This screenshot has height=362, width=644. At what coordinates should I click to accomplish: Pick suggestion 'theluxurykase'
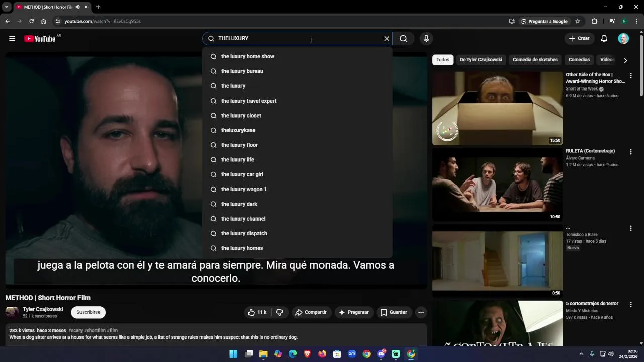tap(297, 130)
